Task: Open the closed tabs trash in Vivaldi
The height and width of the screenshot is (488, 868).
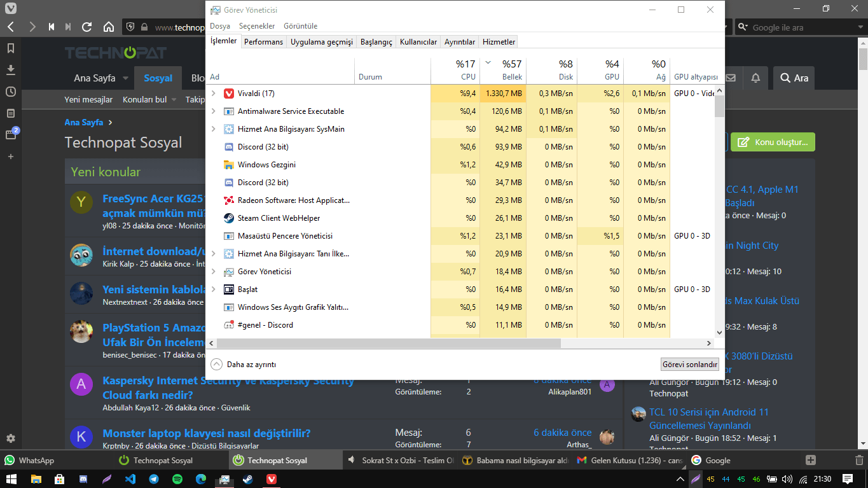Action: (x=859, y=460)
